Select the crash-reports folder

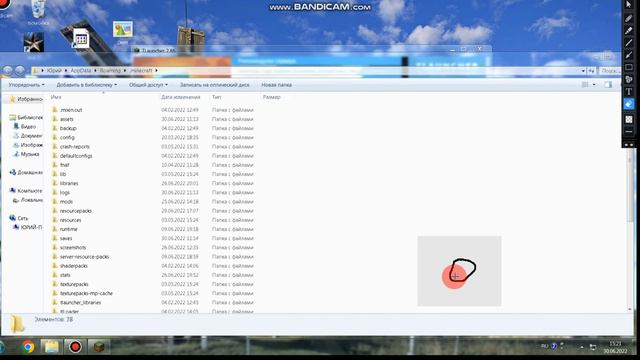(x=75, y=147)
